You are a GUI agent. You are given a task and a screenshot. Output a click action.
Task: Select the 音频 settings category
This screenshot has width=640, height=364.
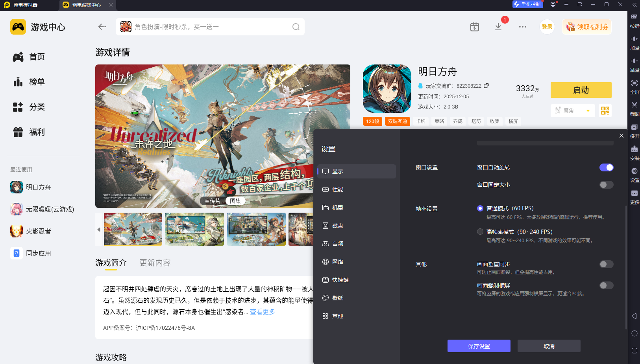(x=337, y=243)
